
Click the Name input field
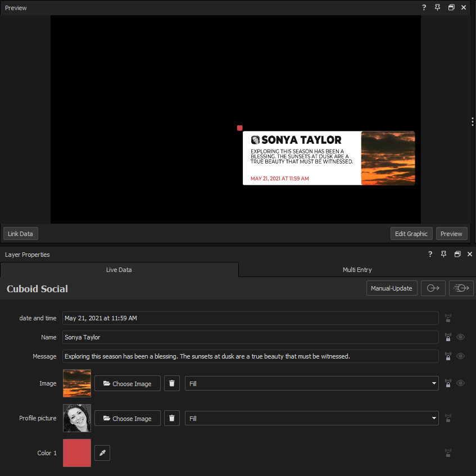tap(251, 337)
